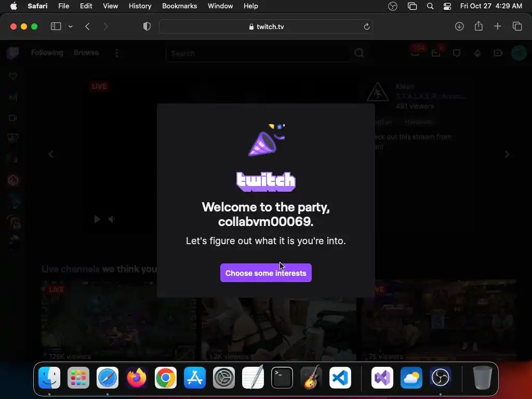
Task: Launch Visual Studio Code from Dock
Action: coord(340,377)
